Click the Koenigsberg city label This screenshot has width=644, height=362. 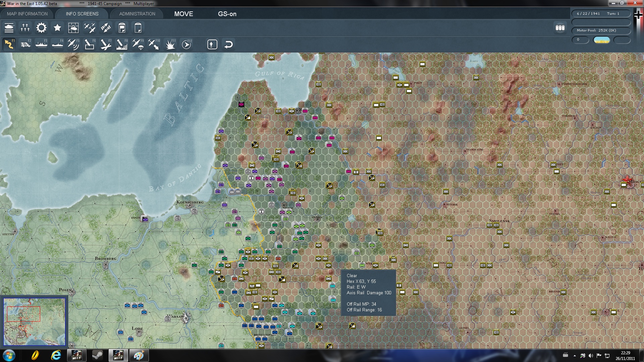coord(190,202)
